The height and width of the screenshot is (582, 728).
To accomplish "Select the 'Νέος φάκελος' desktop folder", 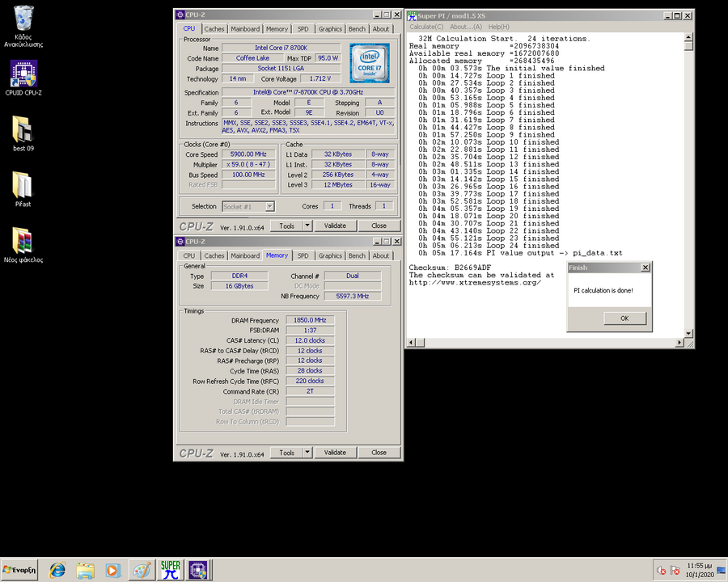I will tap(23, 245).
